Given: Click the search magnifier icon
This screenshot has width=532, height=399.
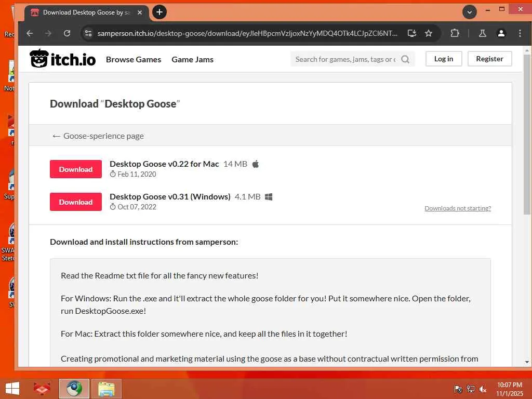Looking at the screenshot, I should [x=405, y=59].
